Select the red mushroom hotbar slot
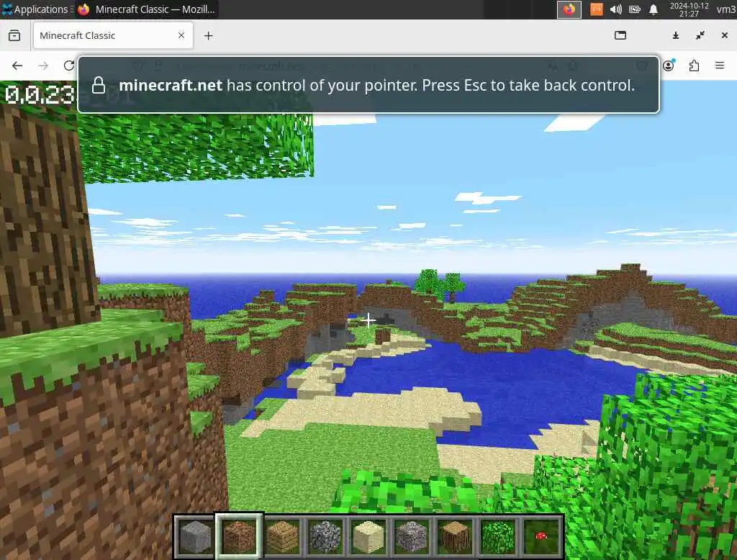The height and width of the screenshot is (560, 737). pyautogui.click(x=541, y=536)
